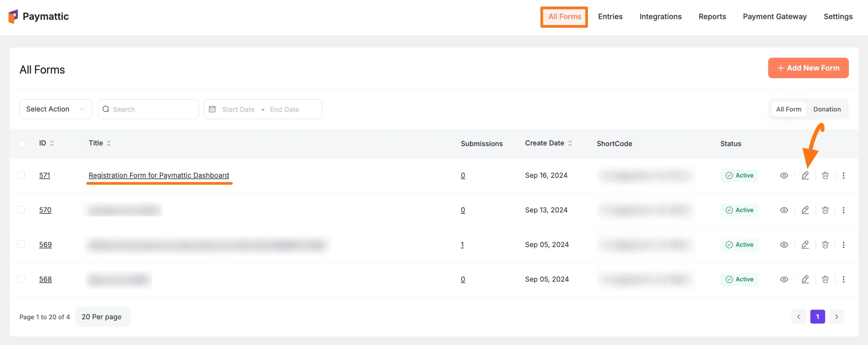Open the Select Action dropdown
Viewport: 868px width, 345px height.
(56, 109)
